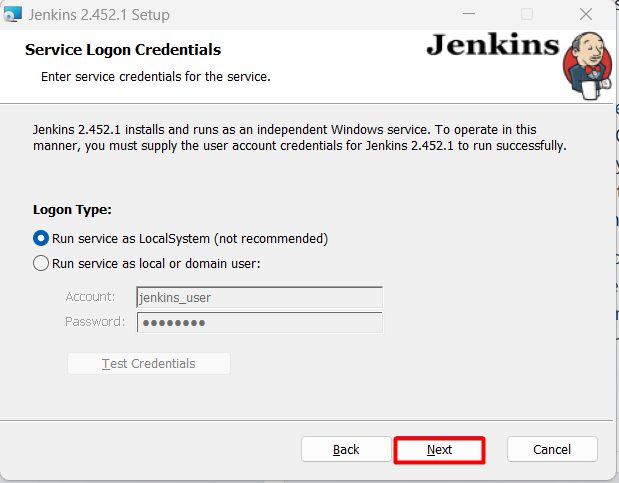Click the Jenkins installer icon in title bar
Image resolution: width=619 pixels, height=483 pixels.
click(x=12, y=14)
